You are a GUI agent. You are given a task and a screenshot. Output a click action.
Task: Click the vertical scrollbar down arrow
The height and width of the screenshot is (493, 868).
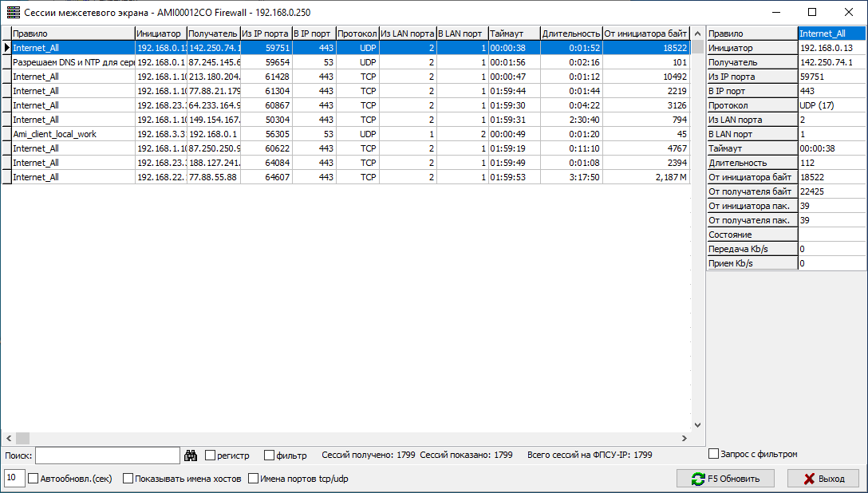pos(697,425)
